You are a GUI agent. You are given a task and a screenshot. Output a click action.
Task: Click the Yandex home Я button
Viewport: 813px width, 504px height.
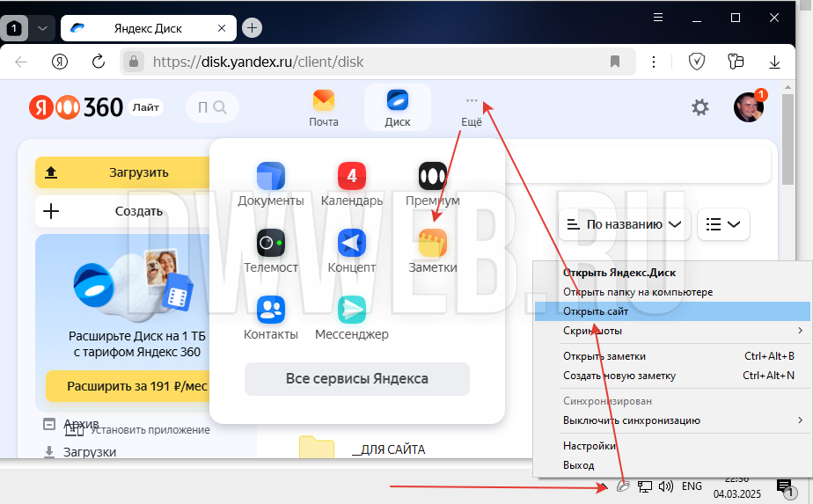[60, 62]
